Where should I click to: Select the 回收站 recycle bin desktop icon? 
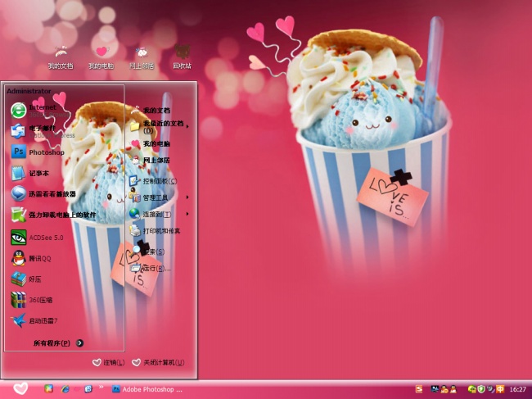pyautogui.click(x=183, y=57)
